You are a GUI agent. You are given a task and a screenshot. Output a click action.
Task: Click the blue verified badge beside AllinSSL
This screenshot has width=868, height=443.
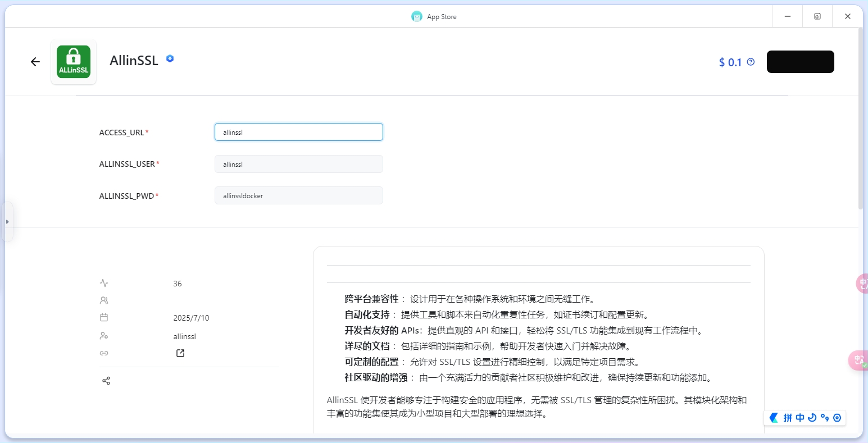coord(170,58)
